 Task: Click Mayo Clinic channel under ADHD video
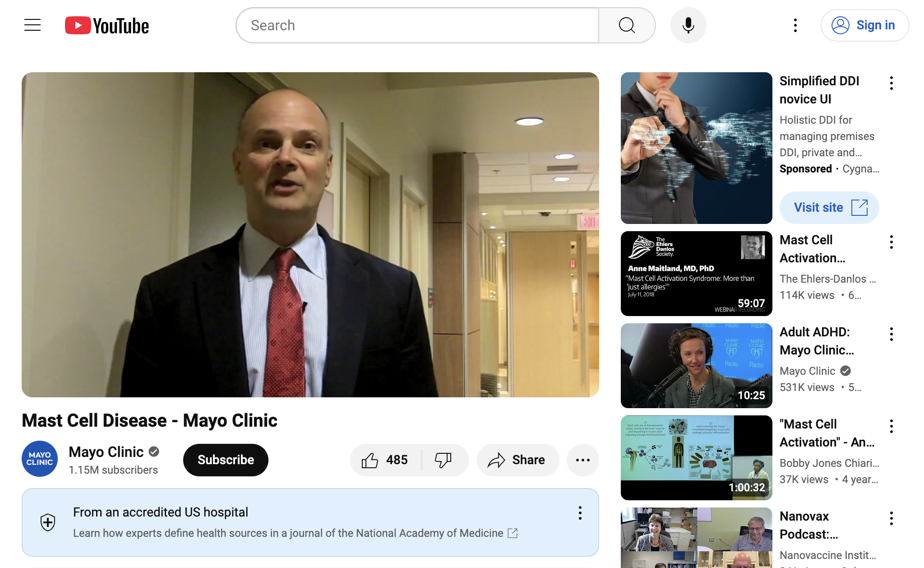coord(808,371)
